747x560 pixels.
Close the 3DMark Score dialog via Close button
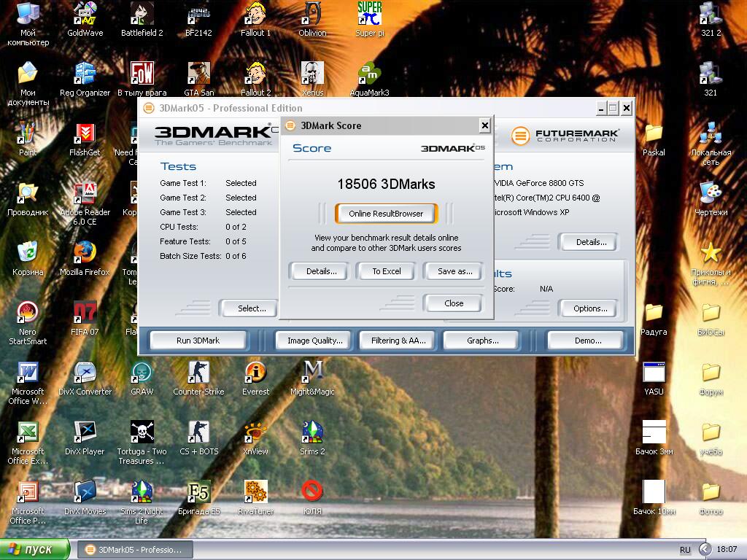(x=454, y=303)
